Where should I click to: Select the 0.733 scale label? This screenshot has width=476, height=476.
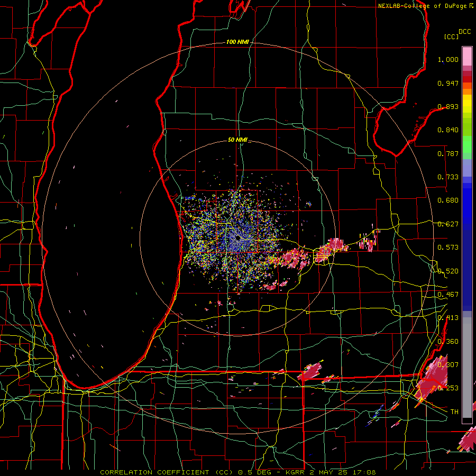(x=448, y=177)
